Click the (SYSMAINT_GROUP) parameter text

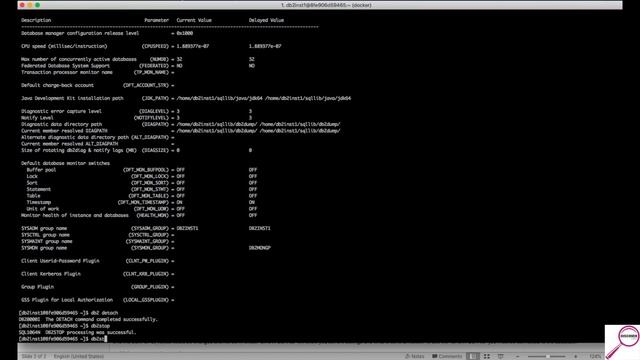(x=147, y=241)
